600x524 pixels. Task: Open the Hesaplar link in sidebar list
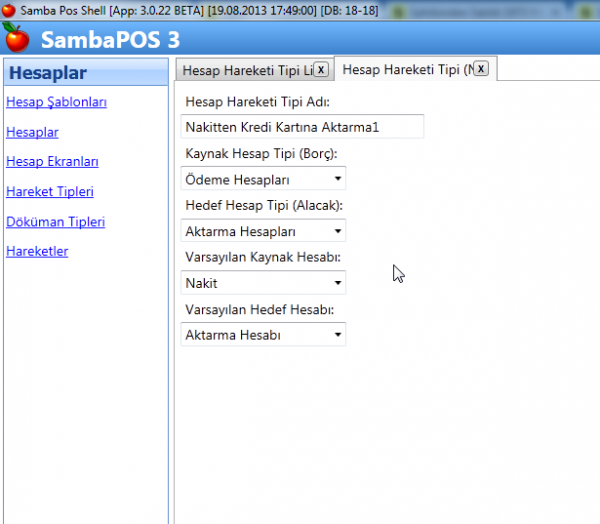tap(32, 132)
